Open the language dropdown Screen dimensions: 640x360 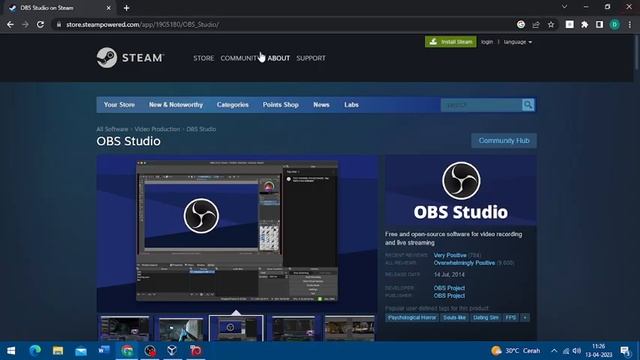(x=518, y=42)
